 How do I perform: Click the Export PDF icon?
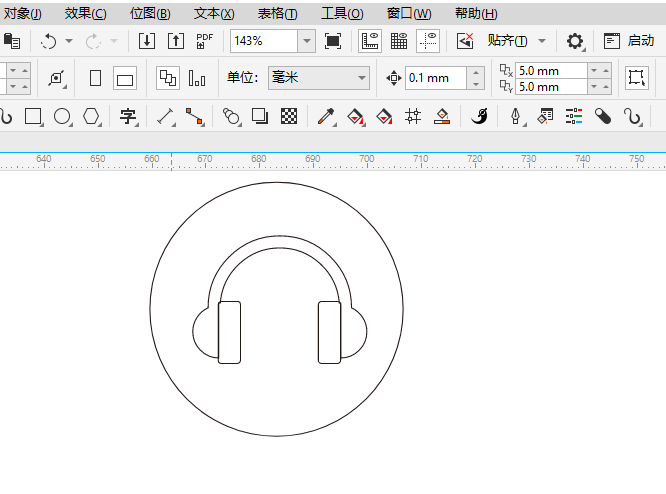coord(205,41)
